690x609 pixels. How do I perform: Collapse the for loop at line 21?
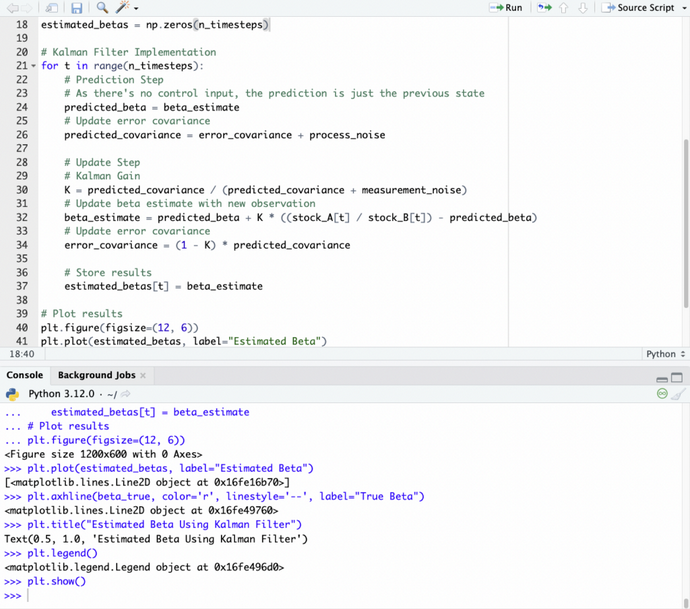click(x=33, y=66)
